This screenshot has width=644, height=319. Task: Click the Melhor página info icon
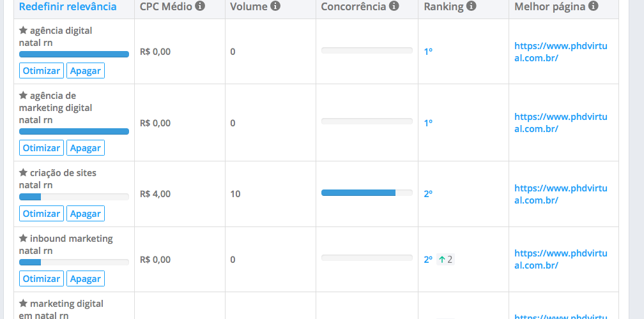point(593,6)
